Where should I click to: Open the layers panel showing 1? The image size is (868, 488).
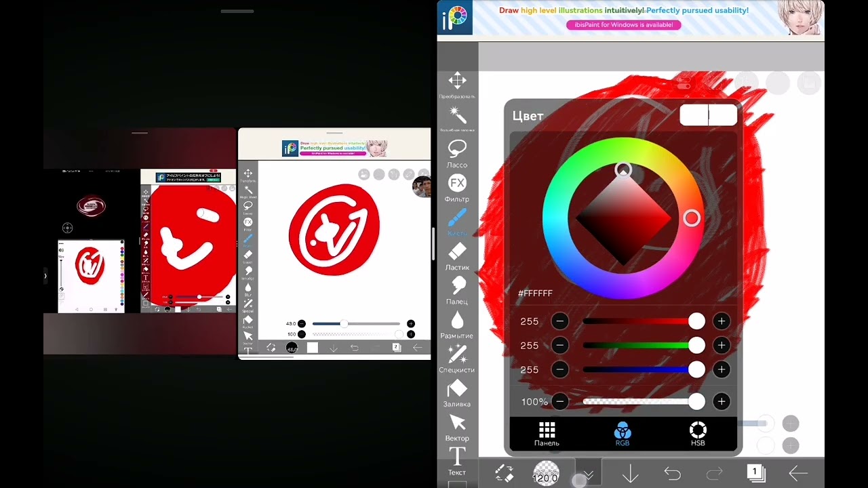point(755,472)
